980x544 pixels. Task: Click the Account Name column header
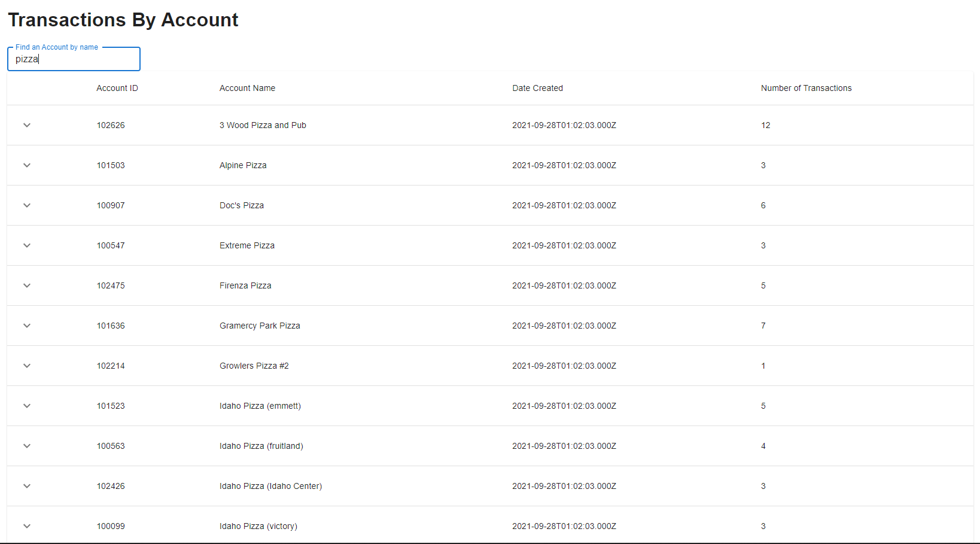(247, 88)
